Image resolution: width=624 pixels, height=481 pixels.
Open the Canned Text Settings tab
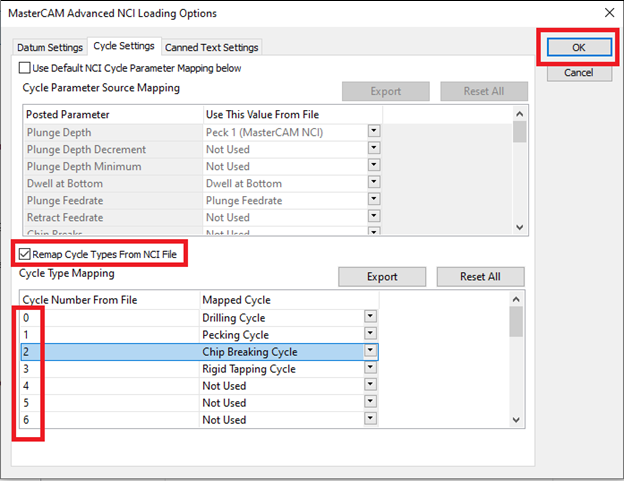tap(211, 47)
